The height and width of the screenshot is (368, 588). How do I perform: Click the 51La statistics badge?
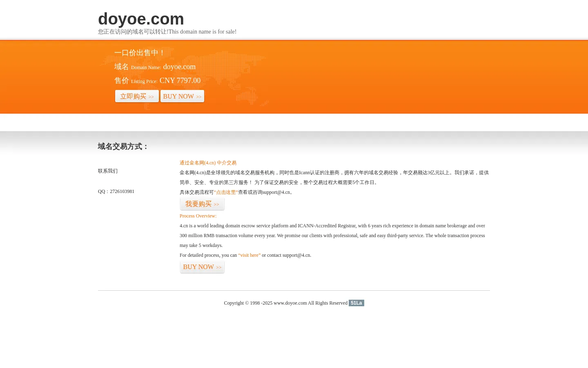[x=356, y=303]
